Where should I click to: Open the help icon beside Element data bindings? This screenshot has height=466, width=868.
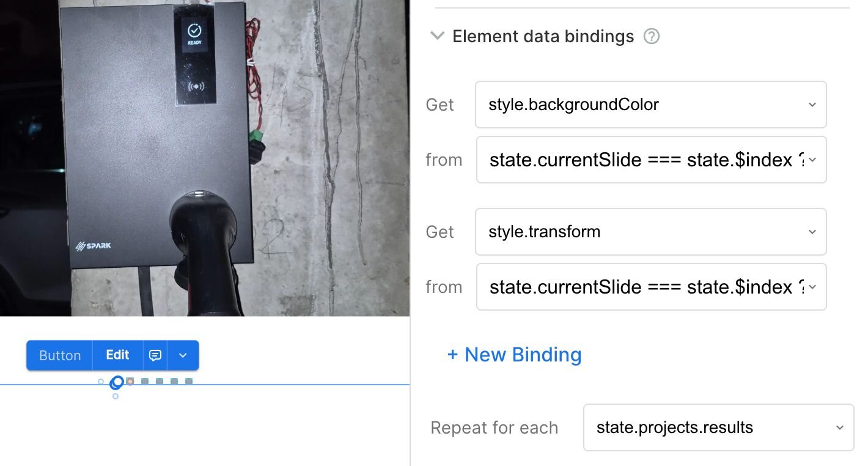[x=652, y=37]
